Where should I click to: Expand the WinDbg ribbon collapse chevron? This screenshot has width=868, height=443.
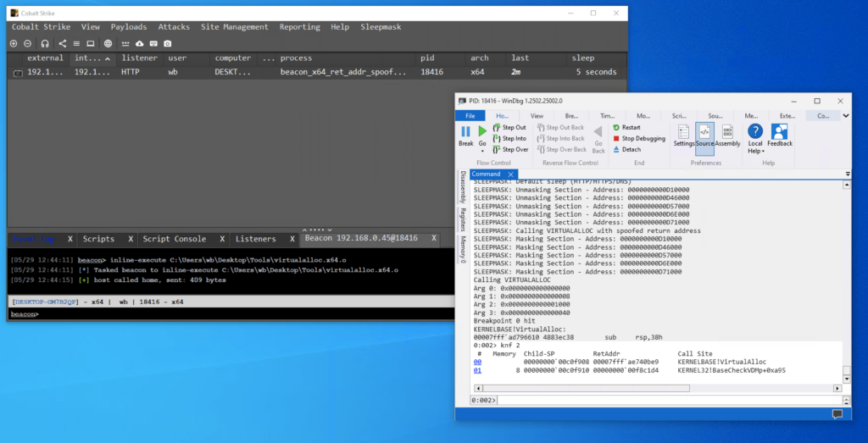click(x=846, y=115)
